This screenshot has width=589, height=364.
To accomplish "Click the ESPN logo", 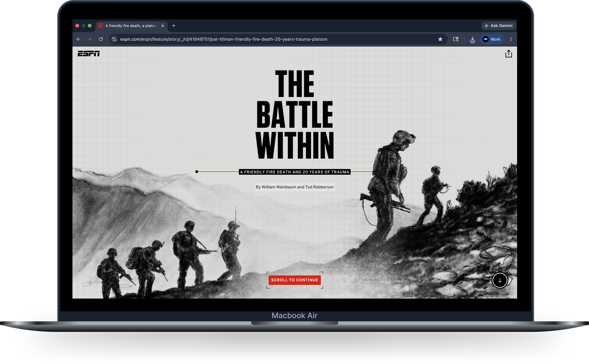I will pyautogui.click(x=89, y=53).
